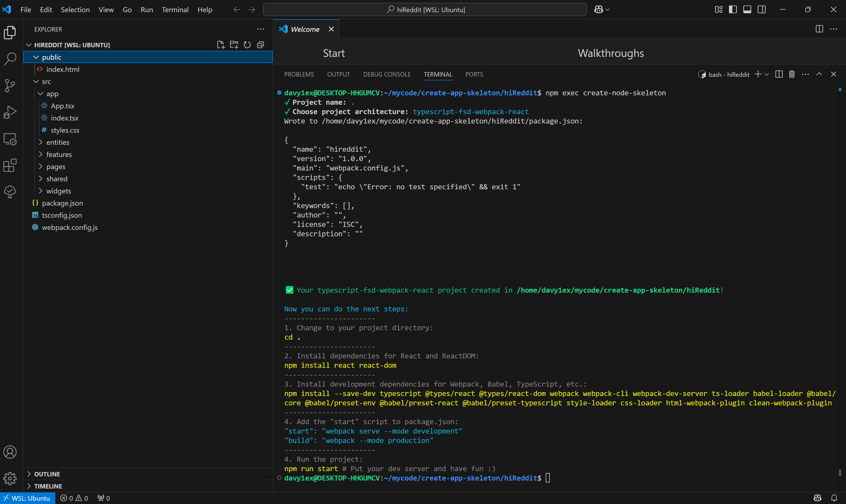Open the Run and Debug view
This screenshot has width=846, height=504.
[10, 112]
